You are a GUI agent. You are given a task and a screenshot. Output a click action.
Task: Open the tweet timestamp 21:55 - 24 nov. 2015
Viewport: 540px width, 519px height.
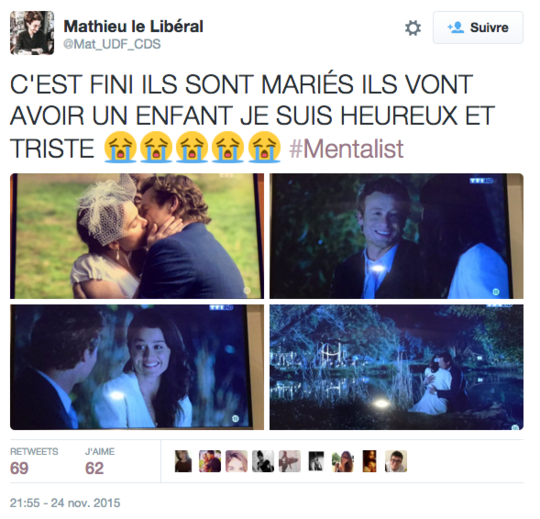pyautogui.click(x=65, y=503)
